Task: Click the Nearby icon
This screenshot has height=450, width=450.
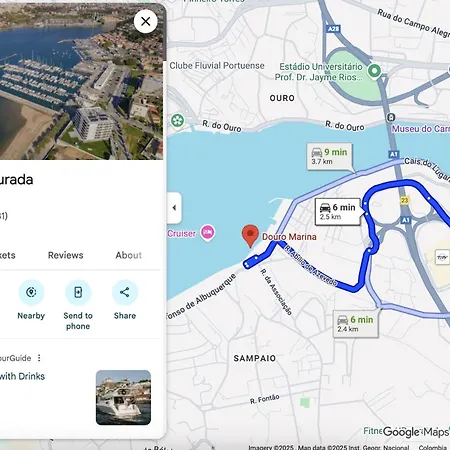Action: point(31,292)
